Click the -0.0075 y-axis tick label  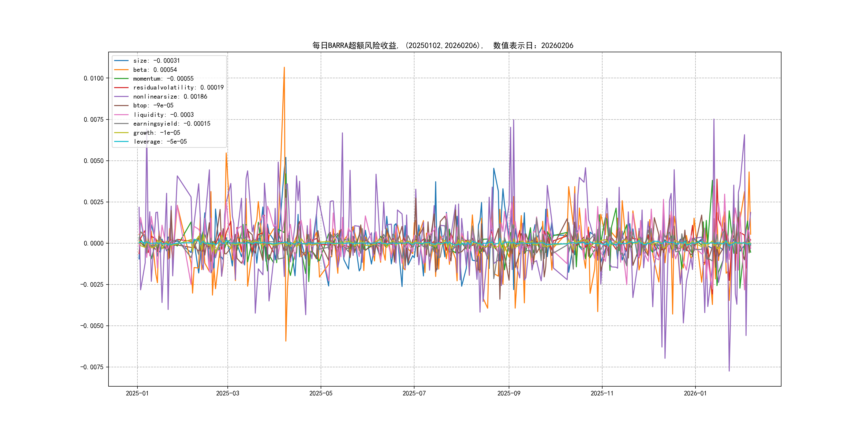point(92,367)
